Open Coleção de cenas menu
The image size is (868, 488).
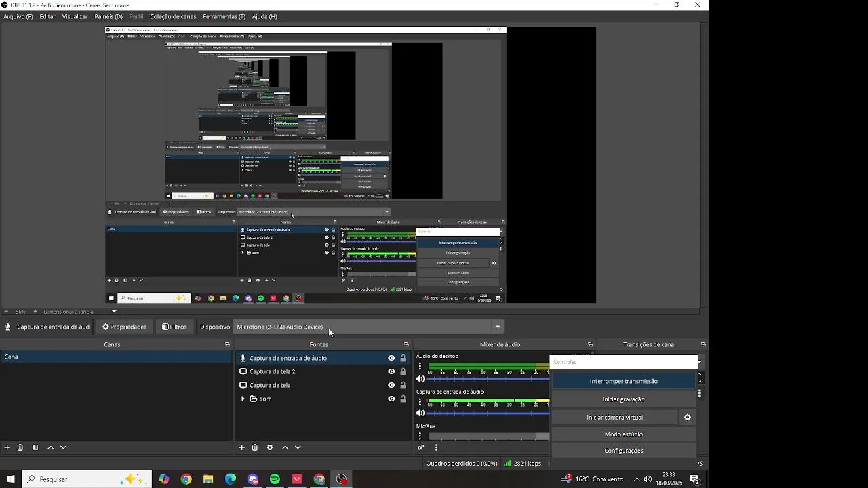(x=173, y=16)
